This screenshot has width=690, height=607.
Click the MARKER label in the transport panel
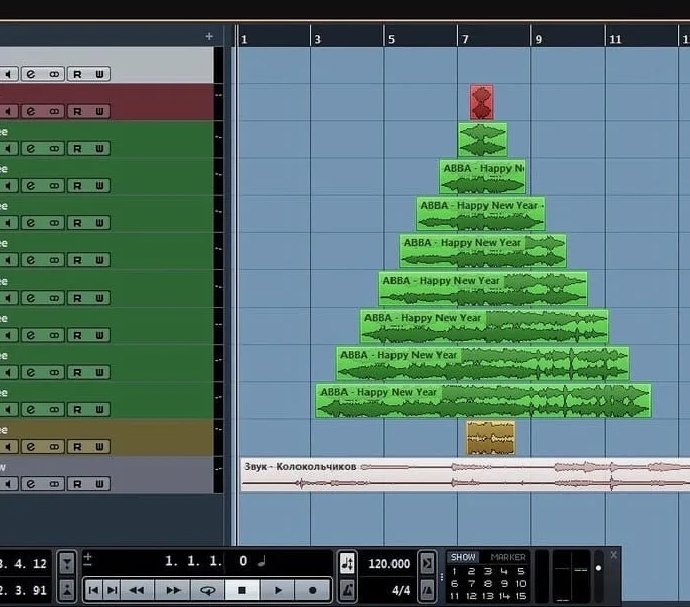click(508, 557)
